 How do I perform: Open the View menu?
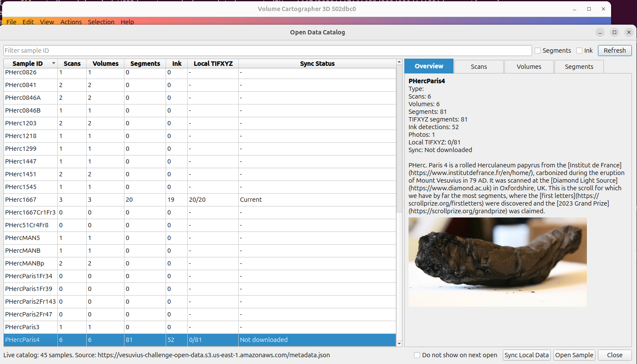pos(47,22)
